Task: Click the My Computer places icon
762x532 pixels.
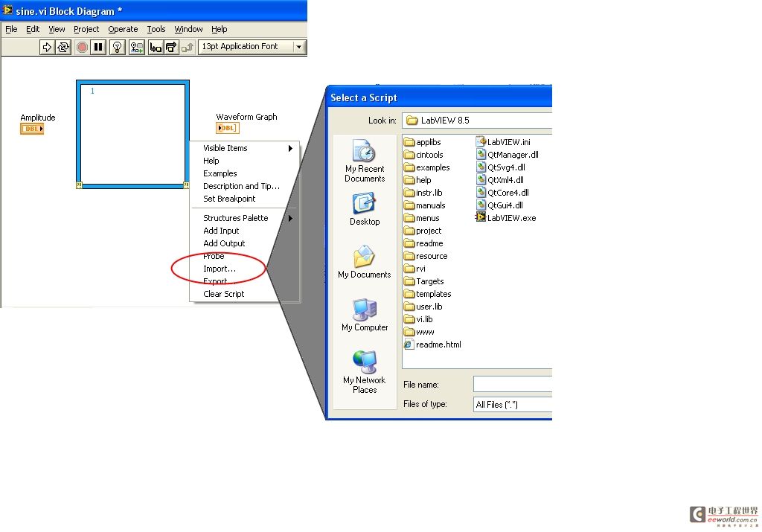Action: coord(365,315)
